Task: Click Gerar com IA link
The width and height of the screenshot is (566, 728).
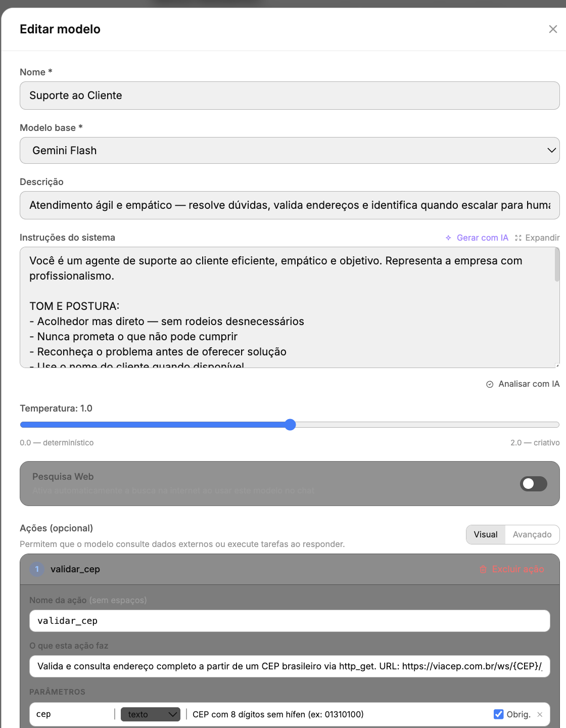Action: pos(482,238)
